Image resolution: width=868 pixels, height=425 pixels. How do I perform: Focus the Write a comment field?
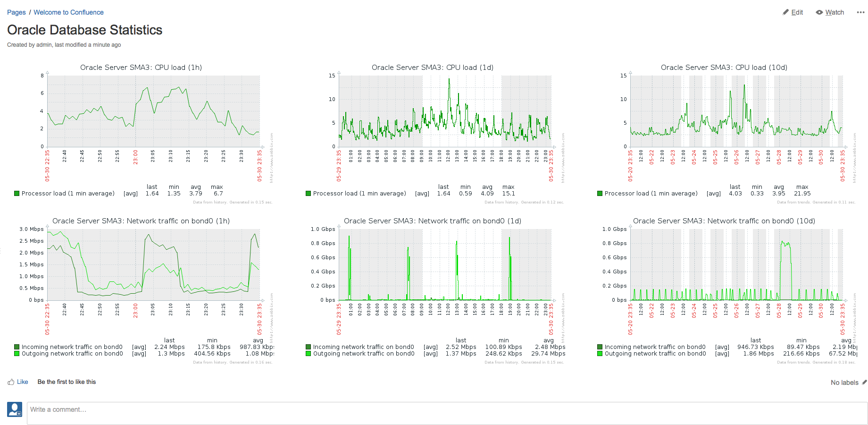[447, 413]
